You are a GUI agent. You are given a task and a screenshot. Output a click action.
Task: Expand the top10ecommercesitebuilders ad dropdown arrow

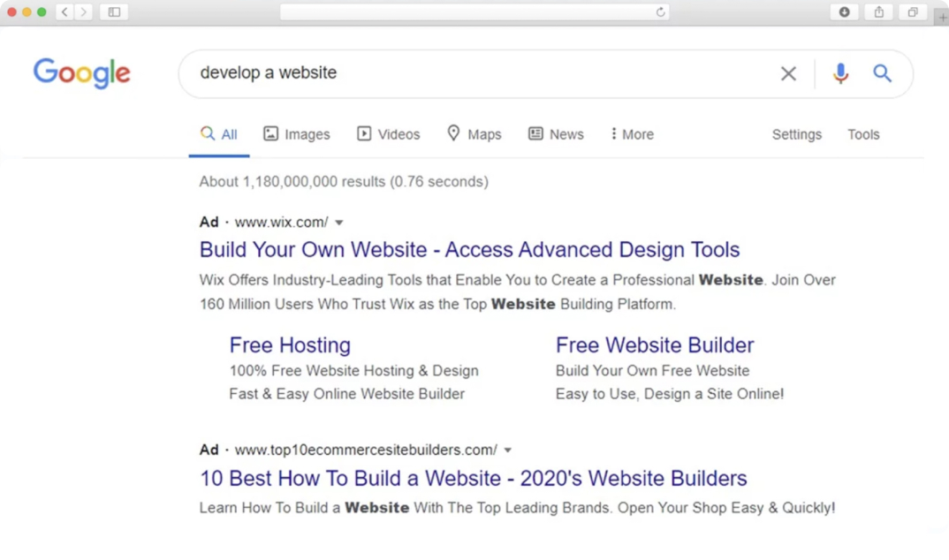(x=508, y=450)
